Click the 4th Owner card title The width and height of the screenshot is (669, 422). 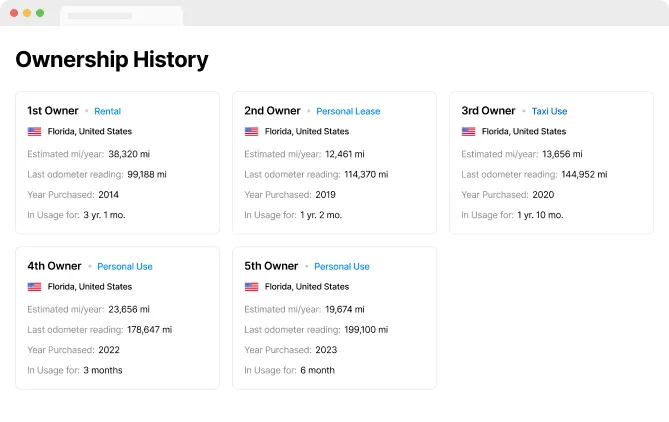(x=54, y=266)
